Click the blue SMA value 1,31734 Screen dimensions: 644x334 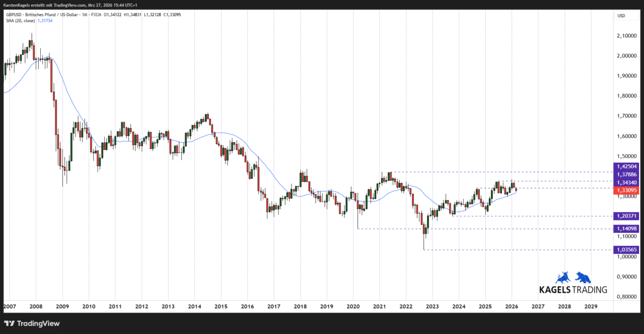pos(45,21)
